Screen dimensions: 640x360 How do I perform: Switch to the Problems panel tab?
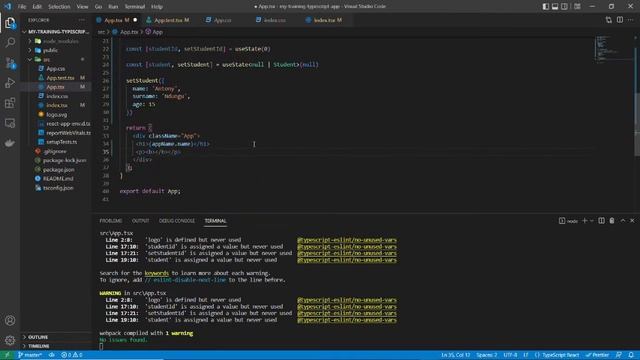point(111,221)
